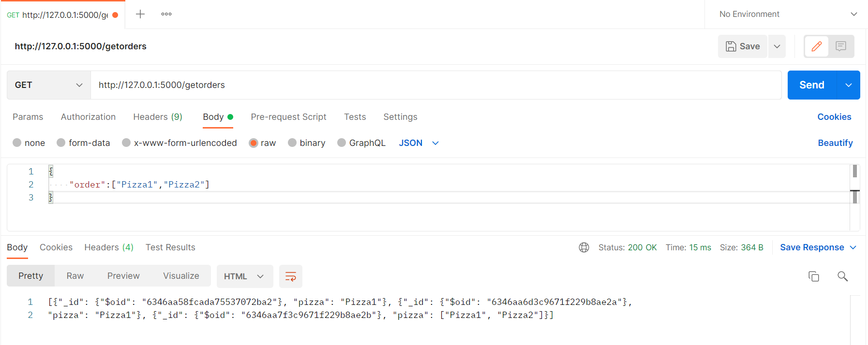Screen dimensions: 868x345
Task: Choose the binary body type
Action: coord(307,143)
